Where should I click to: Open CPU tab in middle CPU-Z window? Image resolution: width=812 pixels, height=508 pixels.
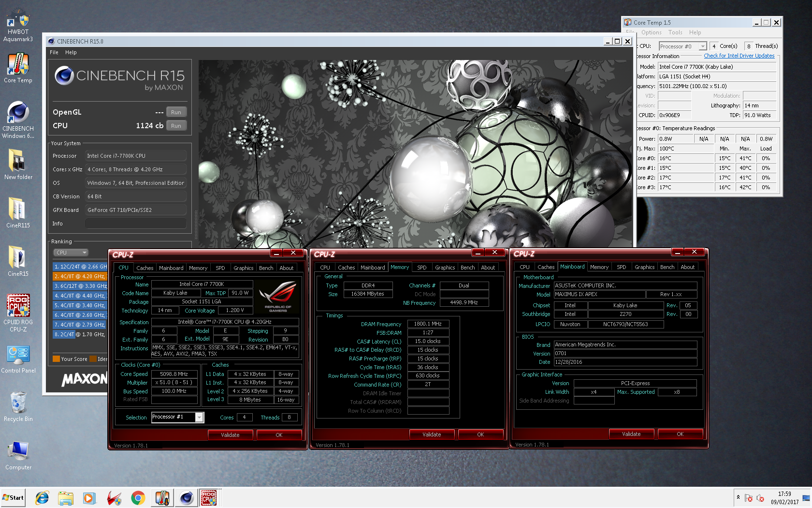(325, 268)
